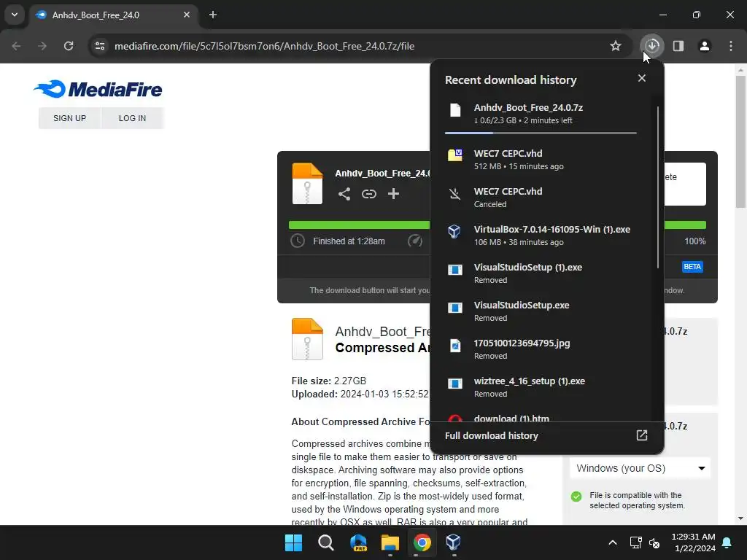Screen dimensions: 747x560
Task: Click the LOG IN button
Action: (x=133, y=118)
